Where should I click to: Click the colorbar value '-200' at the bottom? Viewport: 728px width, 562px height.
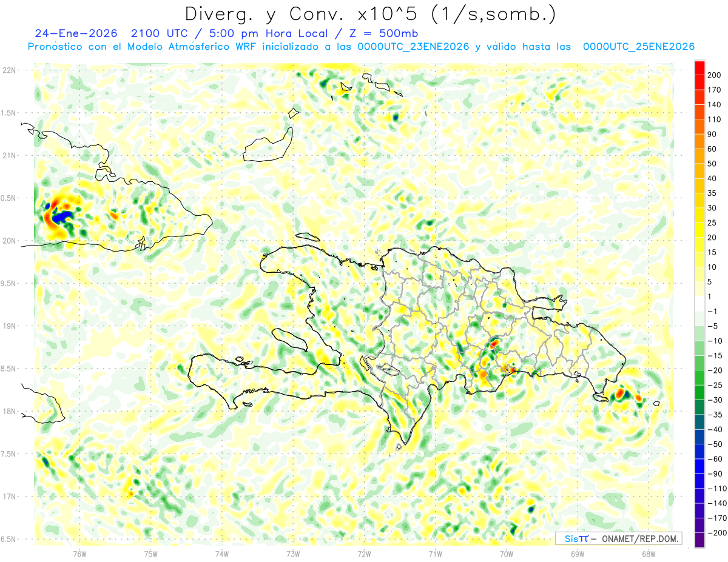point(718,534)
